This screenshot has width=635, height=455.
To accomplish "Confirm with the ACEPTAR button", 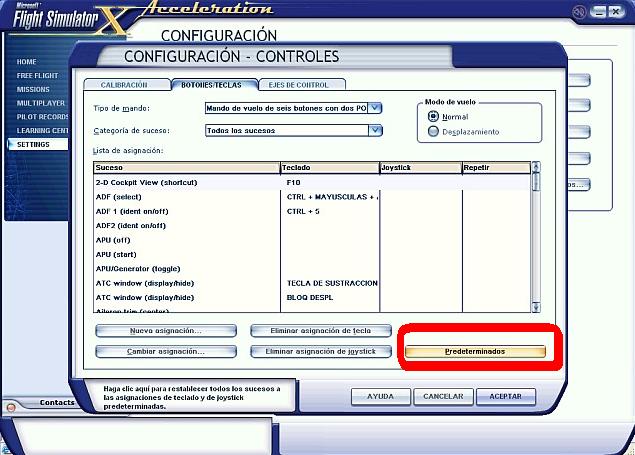I will tap(506, 396).
